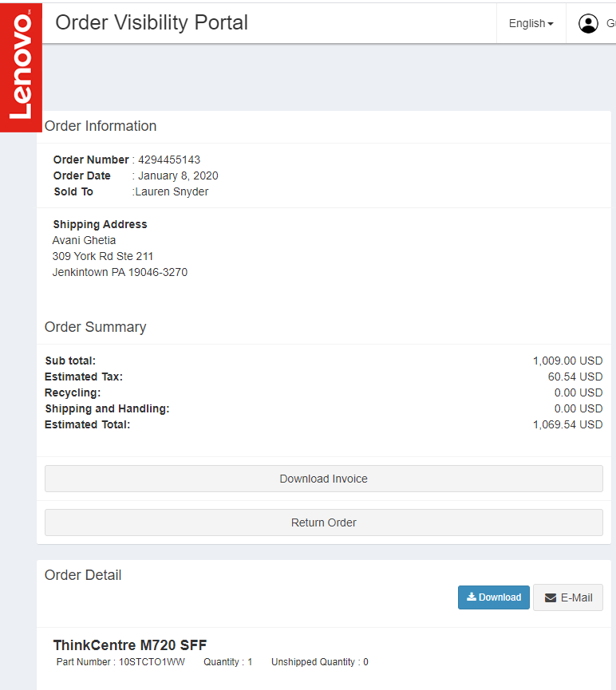This screenshot has height=690, width=616.
Task: Click part number 10STCTO1WW
Action: pos(152,662)
